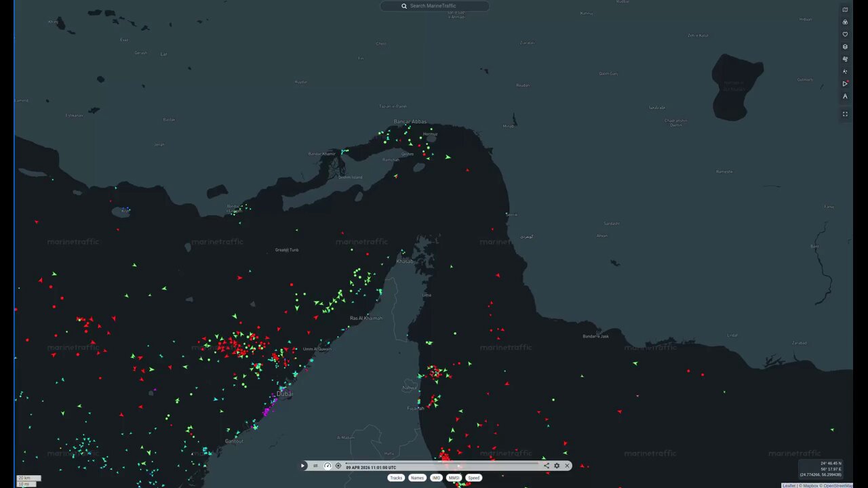Screen dimensions: 868x488
Task: Click the Bandar Abbas label on map
Action: [x=410, y=122]
